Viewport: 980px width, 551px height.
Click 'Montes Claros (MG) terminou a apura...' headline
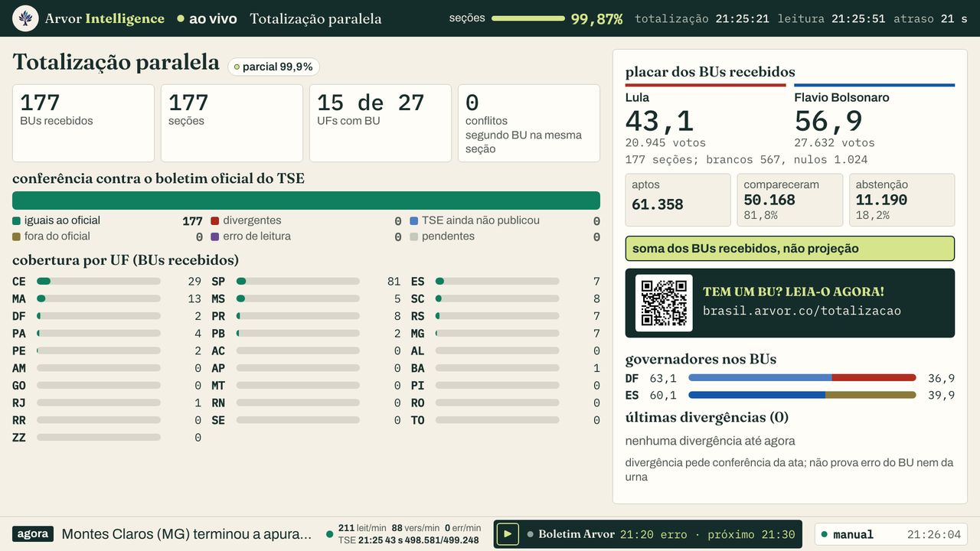pos(187,534)
